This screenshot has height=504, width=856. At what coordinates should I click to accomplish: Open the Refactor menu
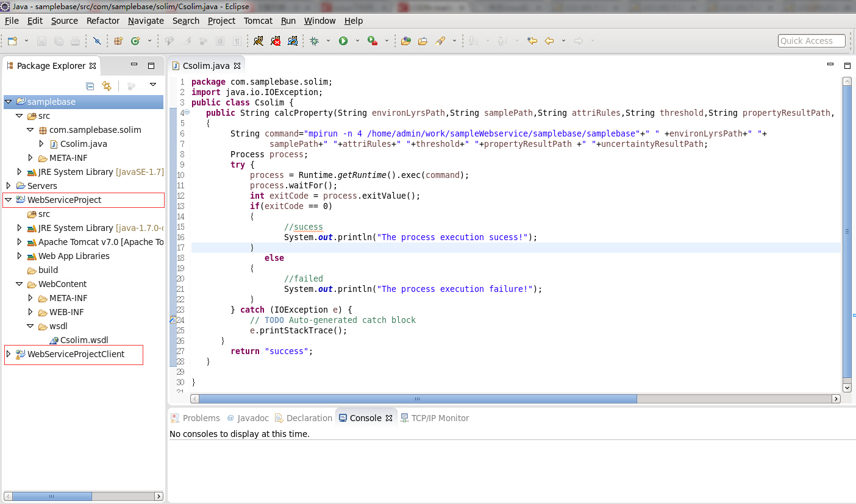(103, 21)
